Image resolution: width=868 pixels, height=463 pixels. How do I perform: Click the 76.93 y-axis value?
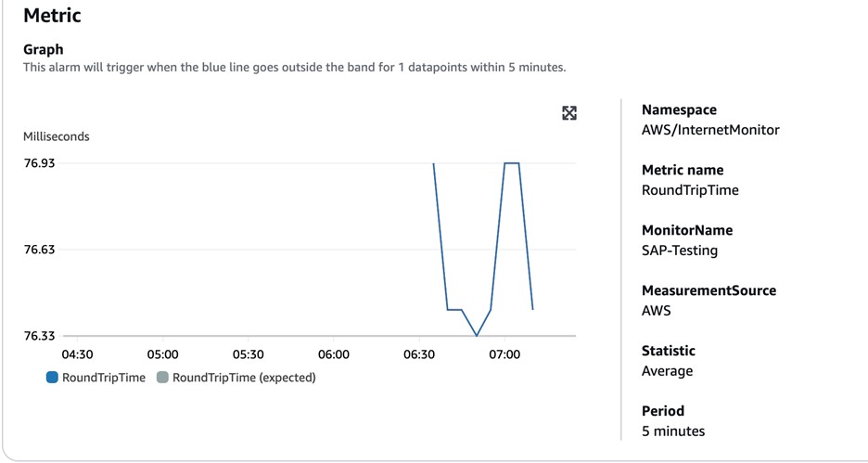39,163
